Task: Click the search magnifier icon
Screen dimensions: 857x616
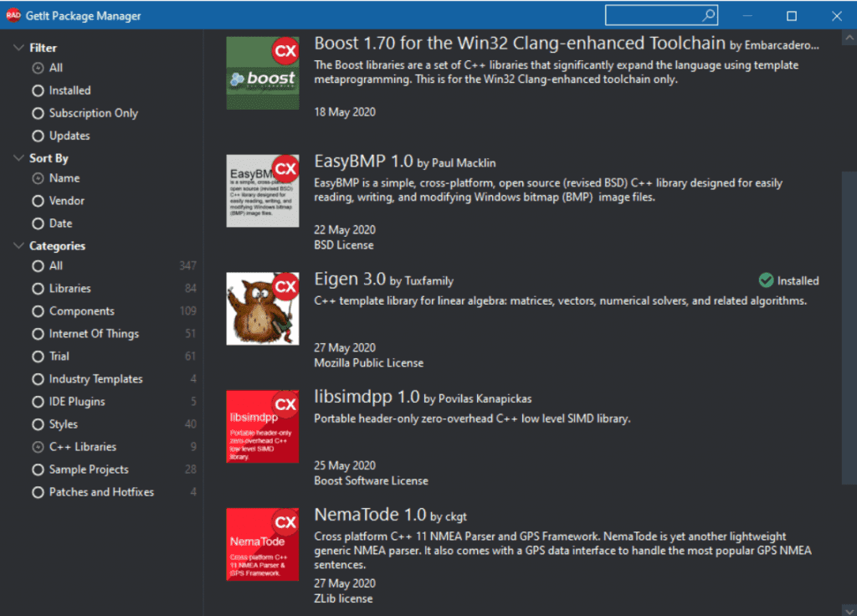Action: point(709,15)
